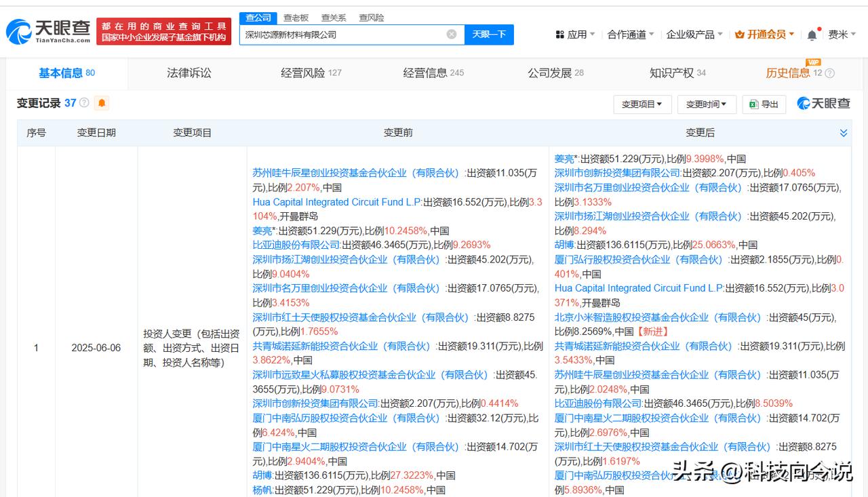The image size is (868, 497).
Task: Expand the double-chevron in table header
Action: [844, 133]
